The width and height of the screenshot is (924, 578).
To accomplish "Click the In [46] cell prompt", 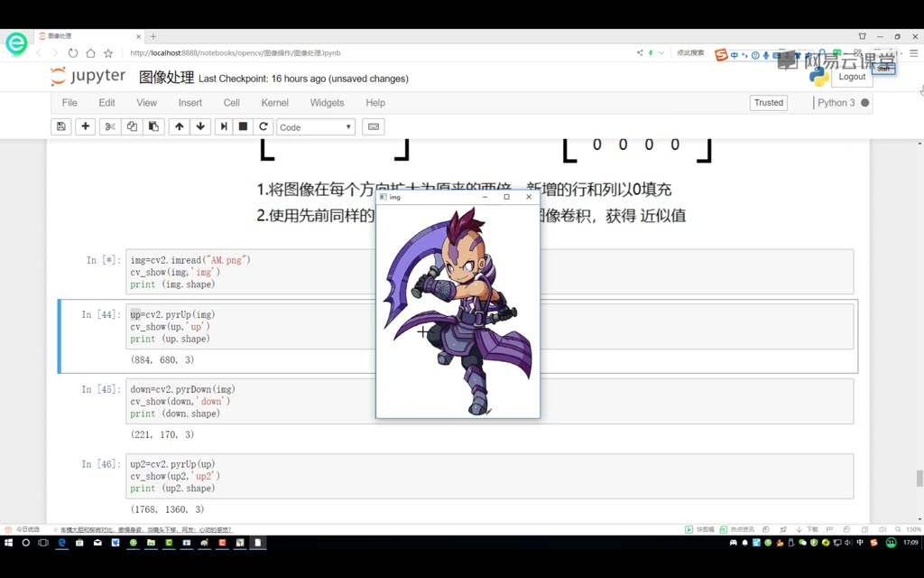I will click(101, 464).
